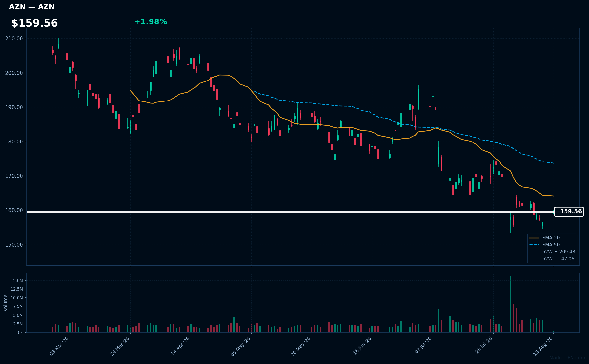Click the "7.5M" volume axis label
The image size is (589, 364).
[18, 306]
